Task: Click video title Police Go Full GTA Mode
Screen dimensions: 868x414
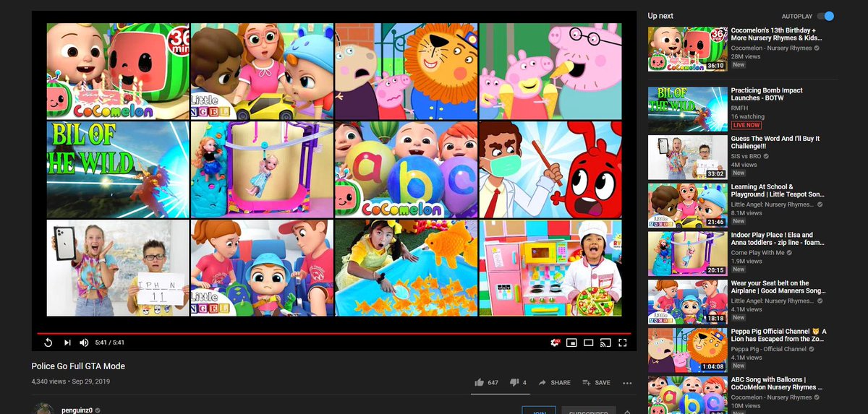Action: (78, 366)
